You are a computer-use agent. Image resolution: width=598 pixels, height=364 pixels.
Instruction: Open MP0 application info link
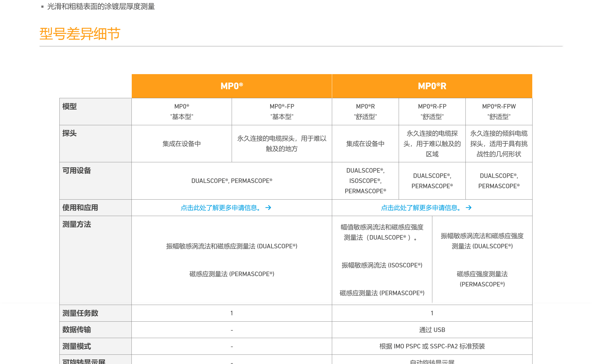226,208
